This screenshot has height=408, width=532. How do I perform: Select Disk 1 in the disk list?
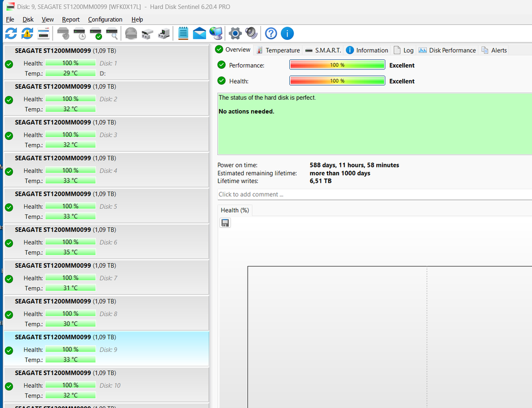pos(106,63)
